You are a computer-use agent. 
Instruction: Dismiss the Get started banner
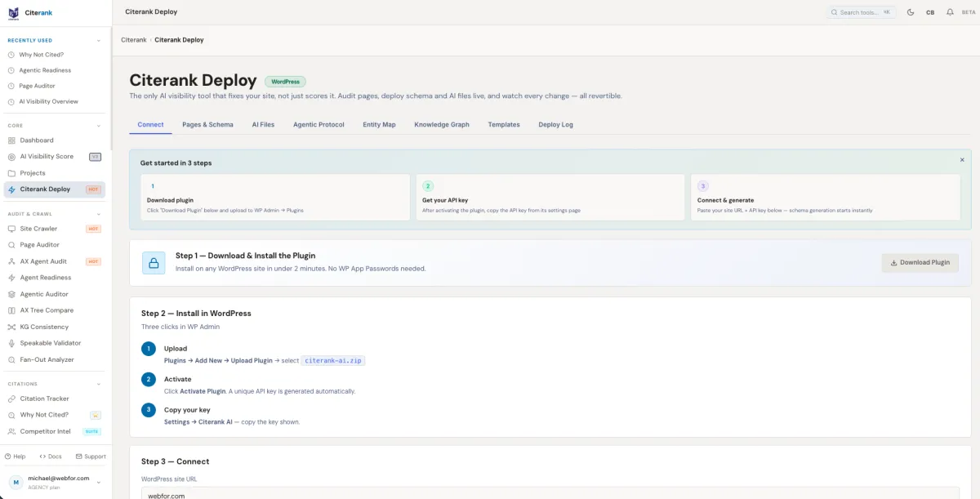click(962, 160)
